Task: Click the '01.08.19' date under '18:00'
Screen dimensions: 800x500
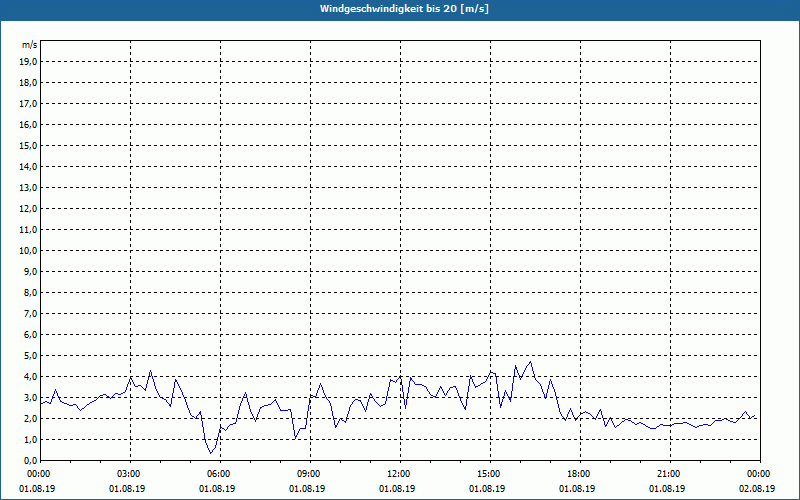Action: tap(577, 488)
